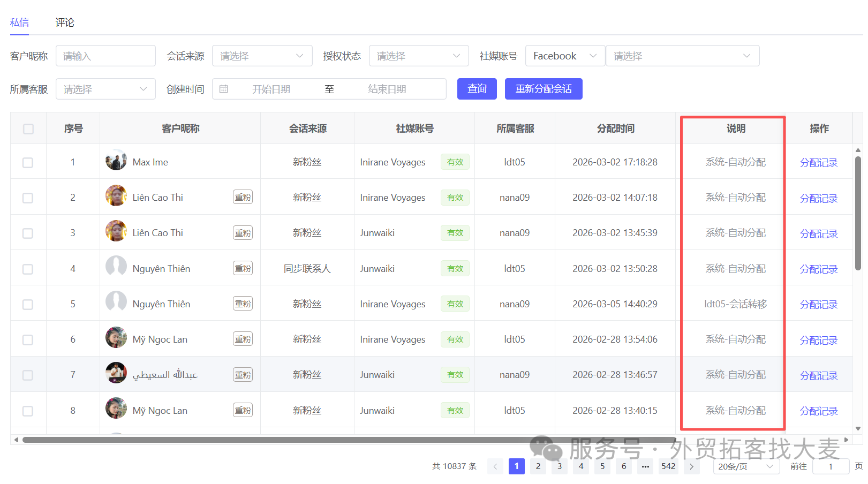This screenshot has height=484, width=868.
Task: Select the 私信 tab
Action: [19, 22]
